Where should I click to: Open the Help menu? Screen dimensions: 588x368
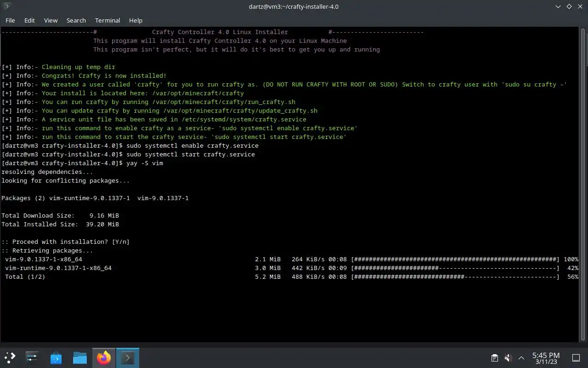(x=136, y=20)
